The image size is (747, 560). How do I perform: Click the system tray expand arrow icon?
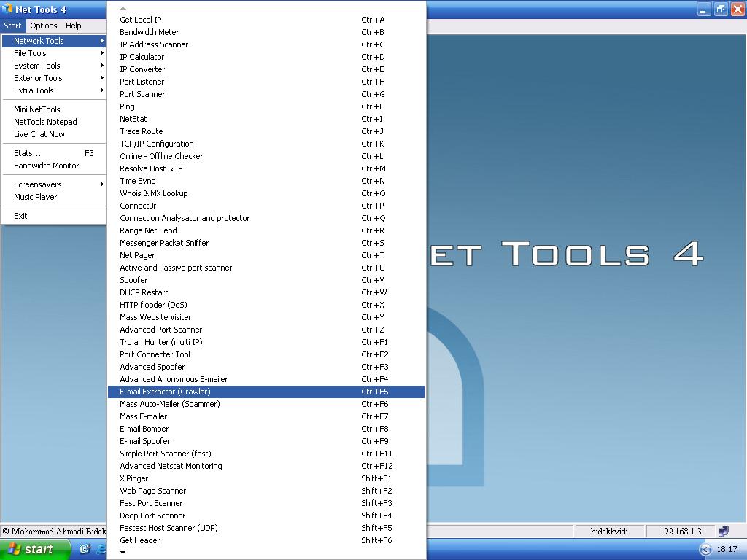(x=705, y=549)
